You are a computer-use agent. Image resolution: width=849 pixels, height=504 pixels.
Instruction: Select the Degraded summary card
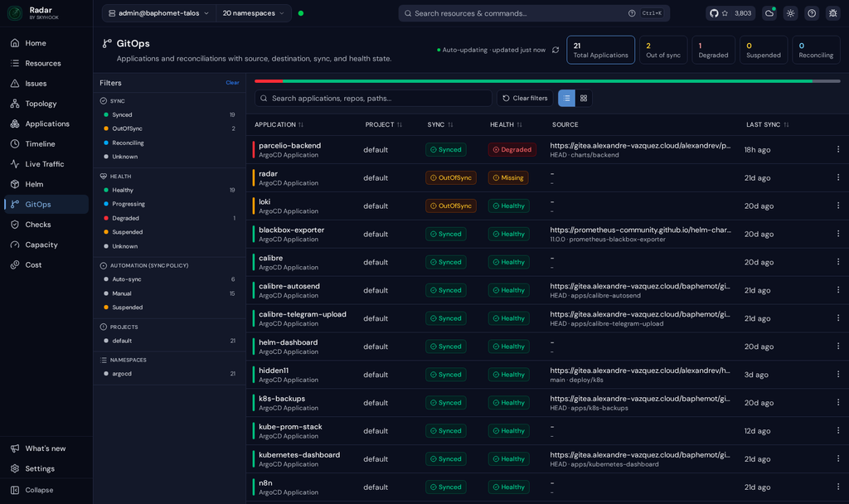tap(713, 50)
